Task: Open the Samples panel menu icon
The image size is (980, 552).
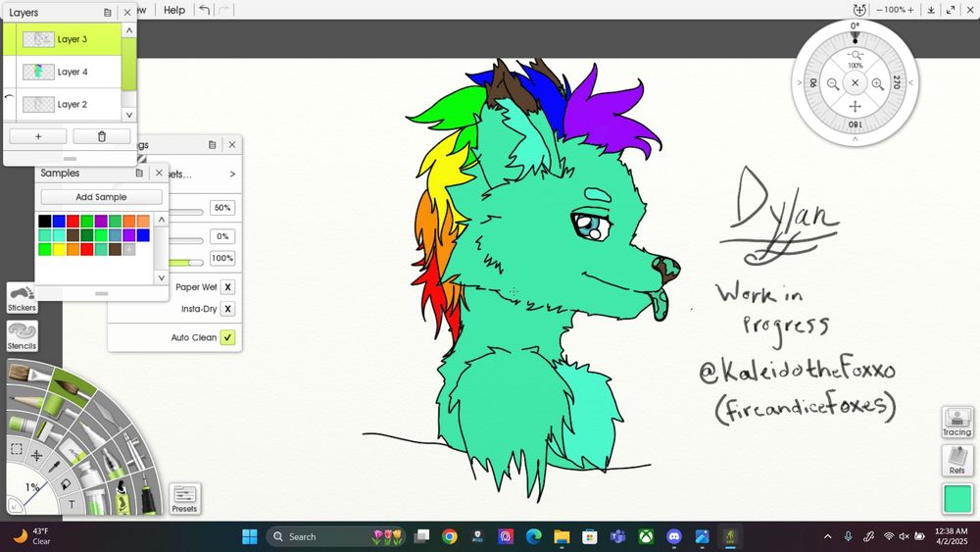Action: coord(139,174)
